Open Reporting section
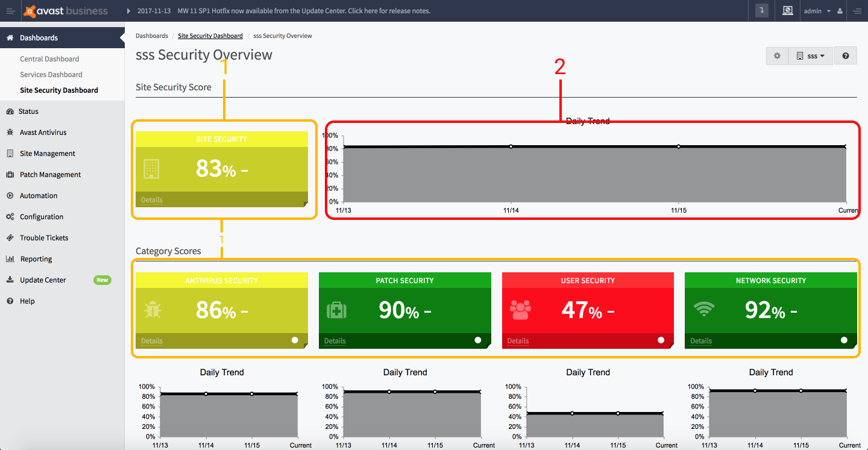 [62, 259]
